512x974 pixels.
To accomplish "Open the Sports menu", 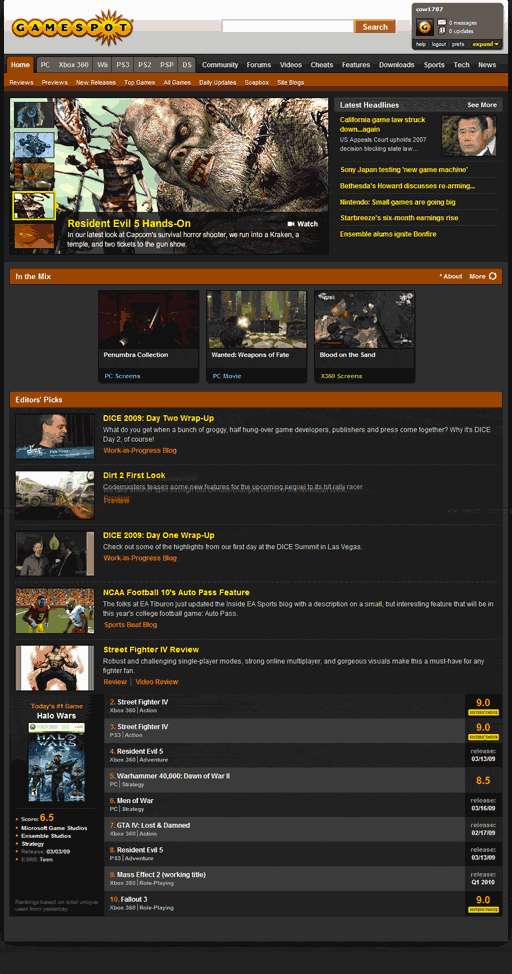I will 434,65.
